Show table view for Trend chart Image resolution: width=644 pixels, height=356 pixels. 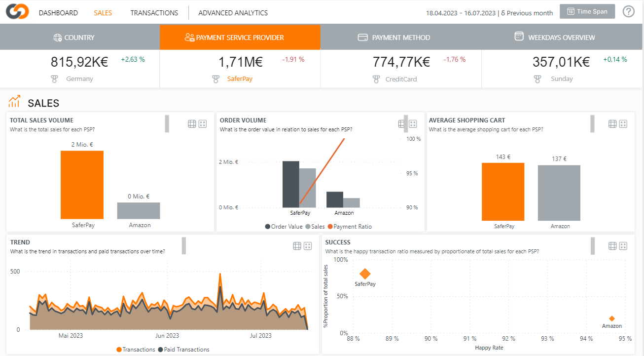pyautogui.click(x=297, y=246)
